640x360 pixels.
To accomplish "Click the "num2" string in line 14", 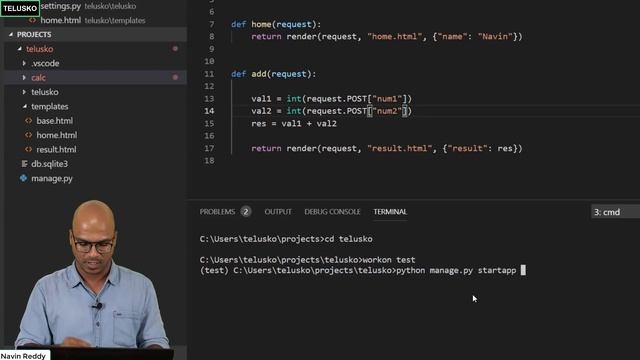I will pos(387,111).
